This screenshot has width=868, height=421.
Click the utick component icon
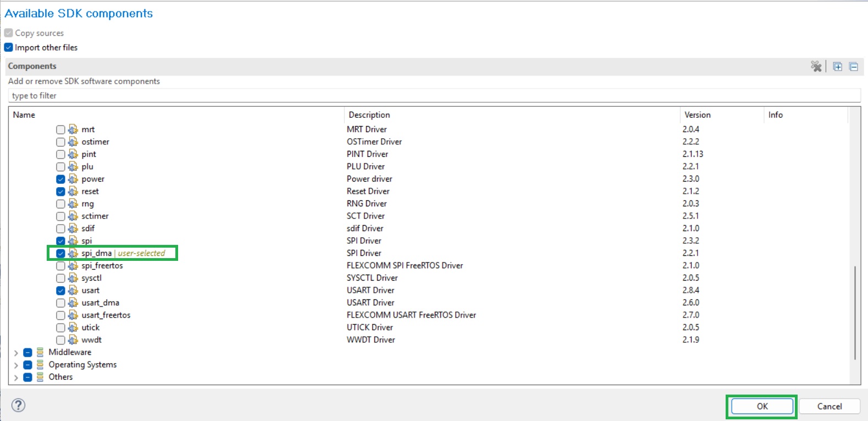(x=73, y=327)
